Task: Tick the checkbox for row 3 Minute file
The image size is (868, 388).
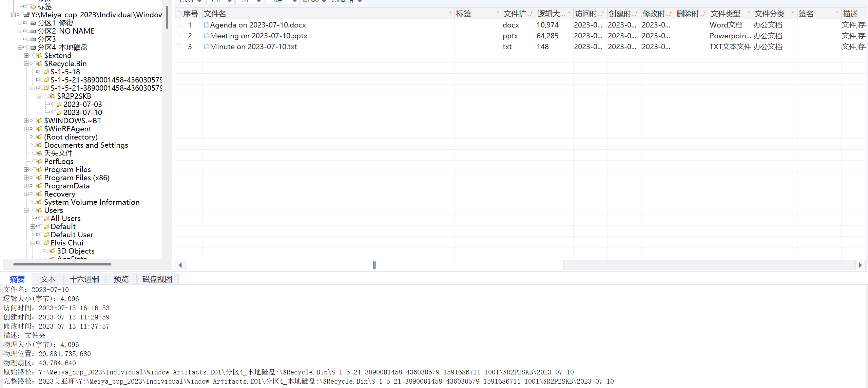Action: pyautogui.click(x=179, y=47)
